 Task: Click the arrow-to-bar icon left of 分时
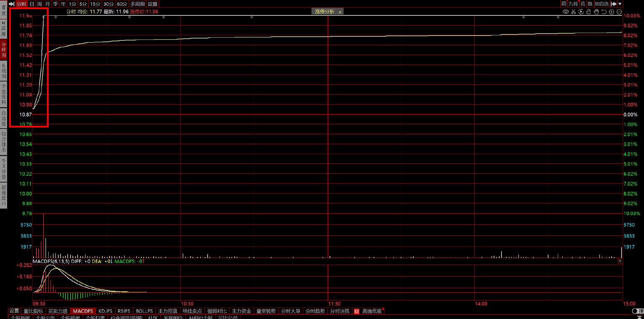pos(11,4)
